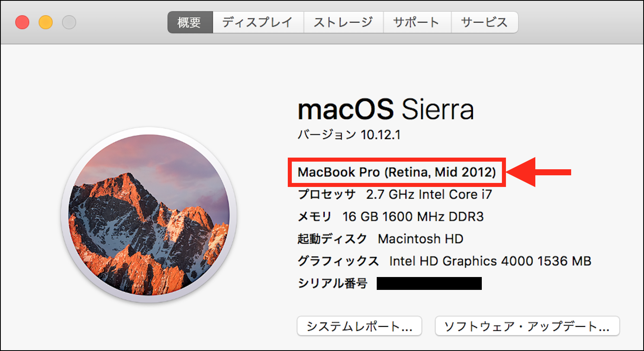This screenshot has height=351, width=644.
Task: Click the システムレポート... button
Action: (x=359, y=326)
